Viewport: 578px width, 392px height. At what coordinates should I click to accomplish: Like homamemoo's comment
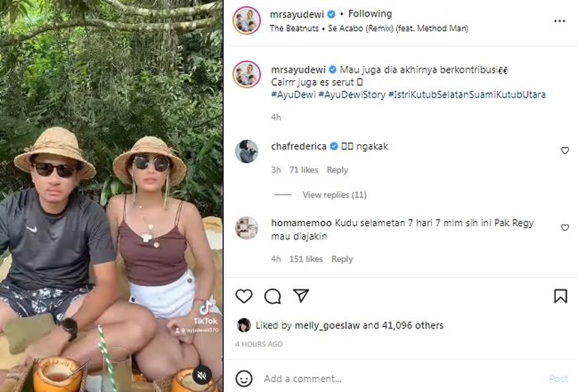565,228
